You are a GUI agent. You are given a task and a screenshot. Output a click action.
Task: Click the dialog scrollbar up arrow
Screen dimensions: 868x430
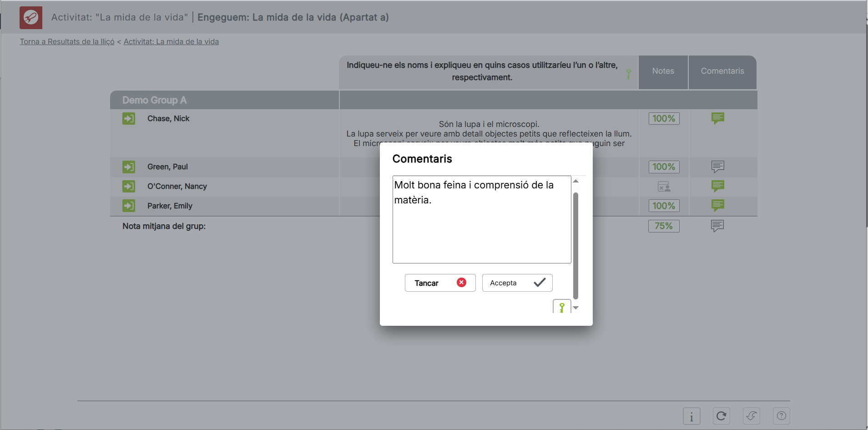[x=575, y=181]
